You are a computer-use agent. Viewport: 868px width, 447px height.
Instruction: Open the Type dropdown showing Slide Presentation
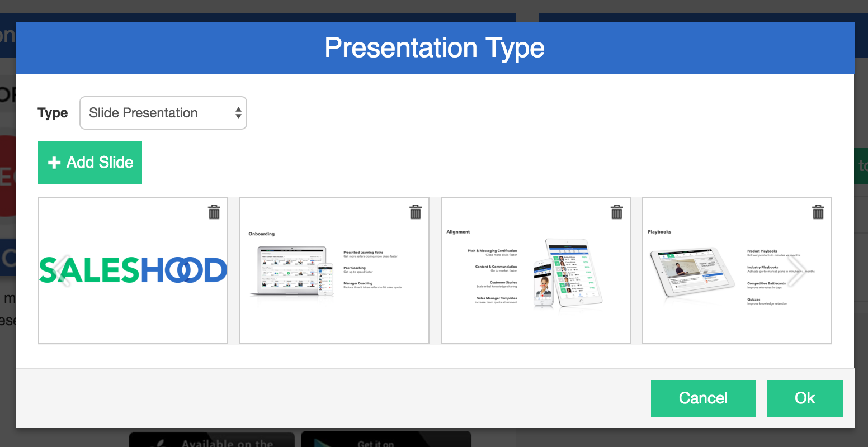click(163, 113)
